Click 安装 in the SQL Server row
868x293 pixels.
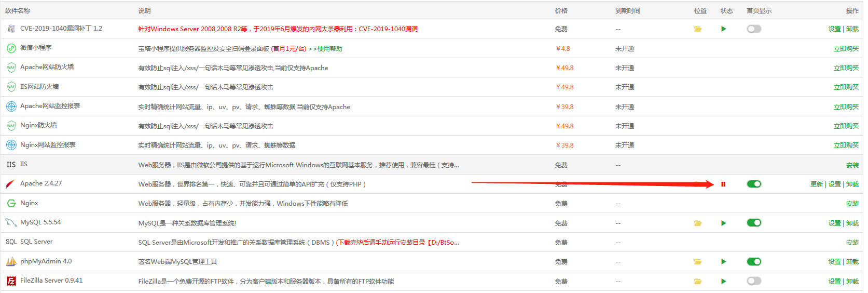852,243
